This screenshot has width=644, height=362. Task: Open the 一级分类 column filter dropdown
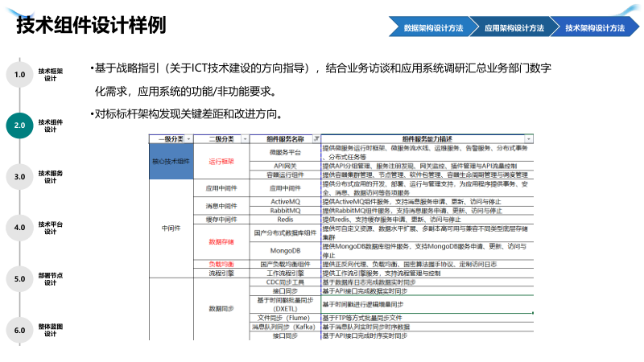click(x=188, y=139)
